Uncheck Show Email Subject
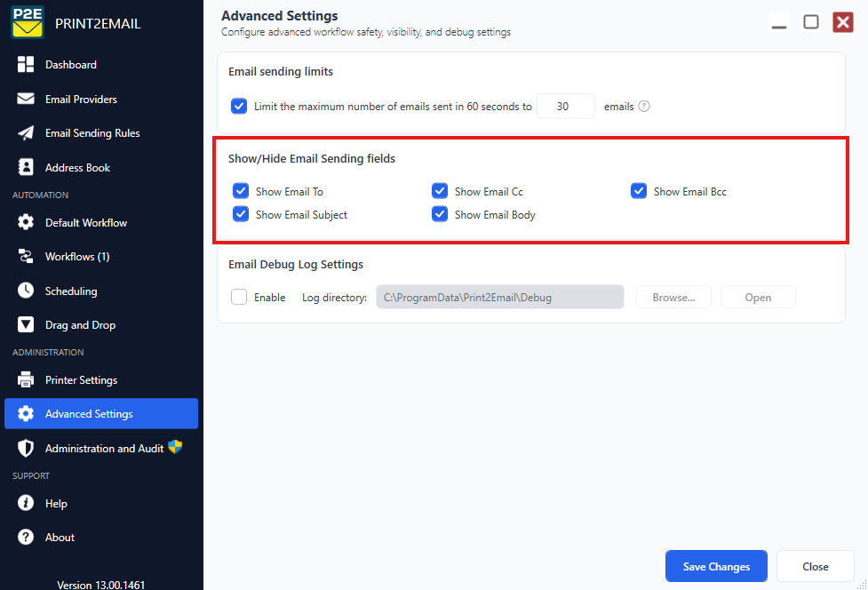This screenshot has height=590, width=868. (241, 214)
